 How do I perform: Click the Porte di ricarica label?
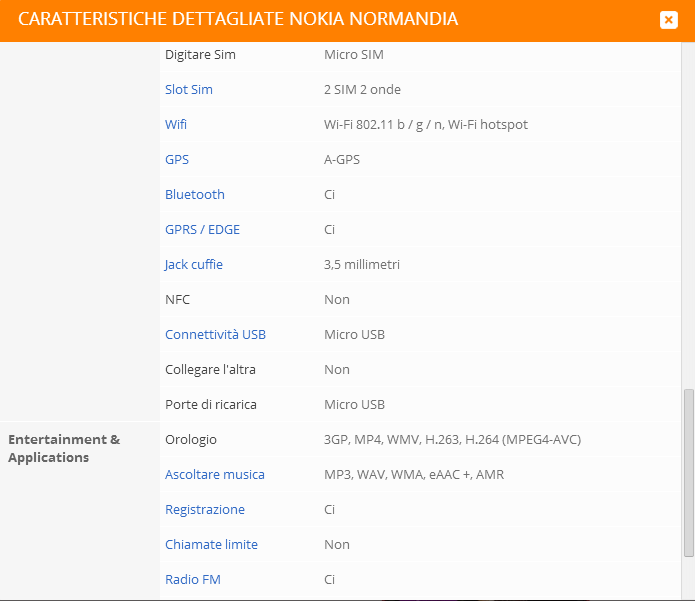pos(211,405)
